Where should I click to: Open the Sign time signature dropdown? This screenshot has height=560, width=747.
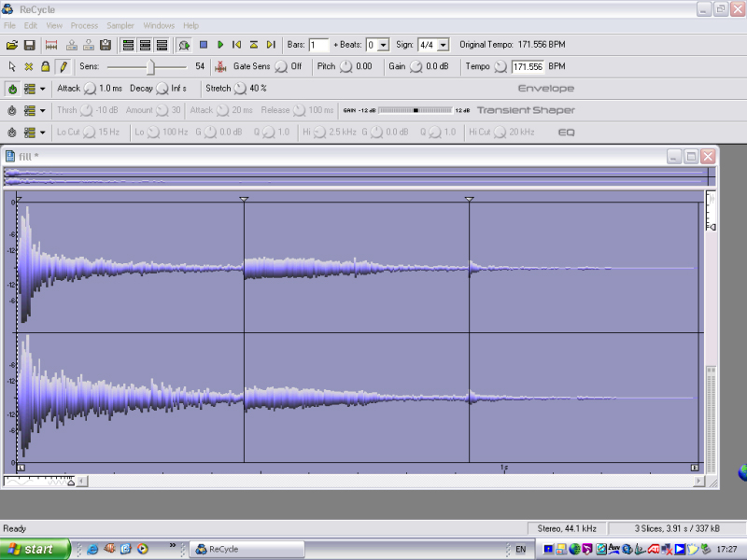coord(443,45)
